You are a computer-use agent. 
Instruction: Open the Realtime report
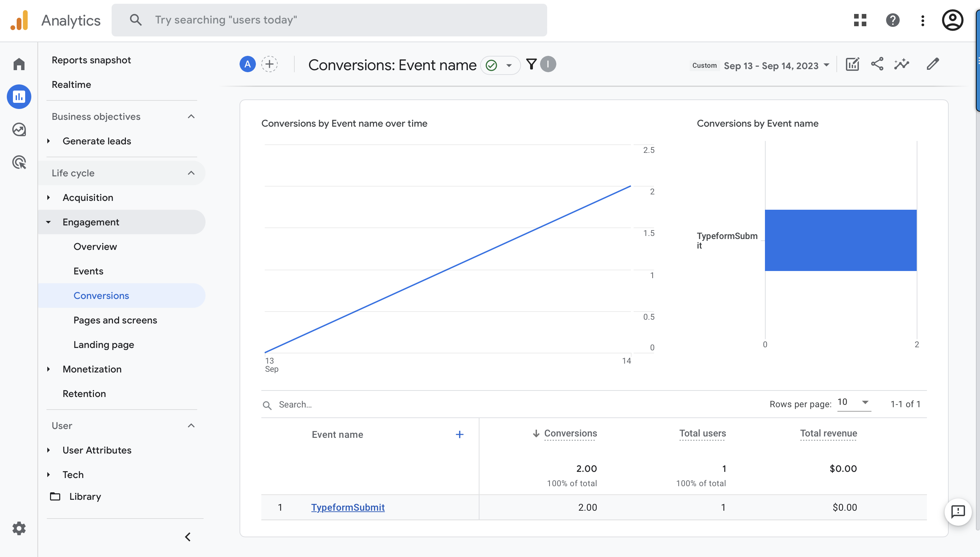[x=71, y=84]
